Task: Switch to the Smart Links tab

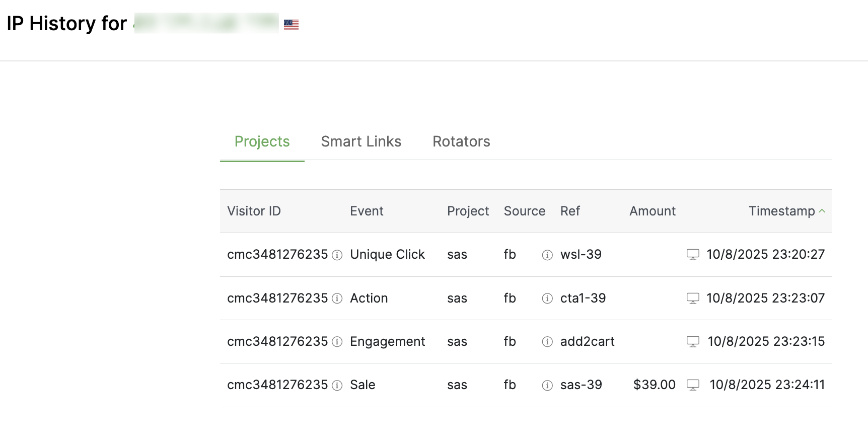Action: click(361, 141)
